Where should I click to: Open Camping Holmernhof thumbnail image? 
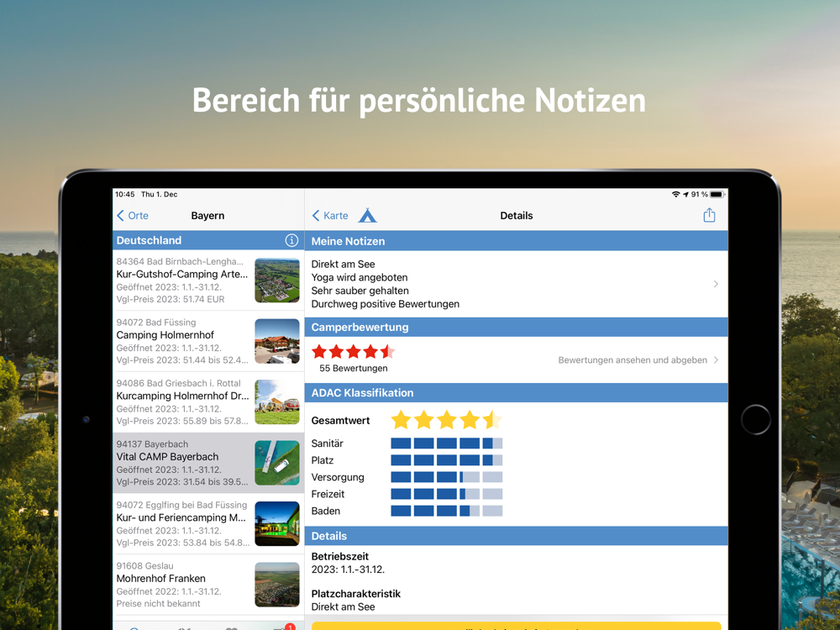pos(277,341)
